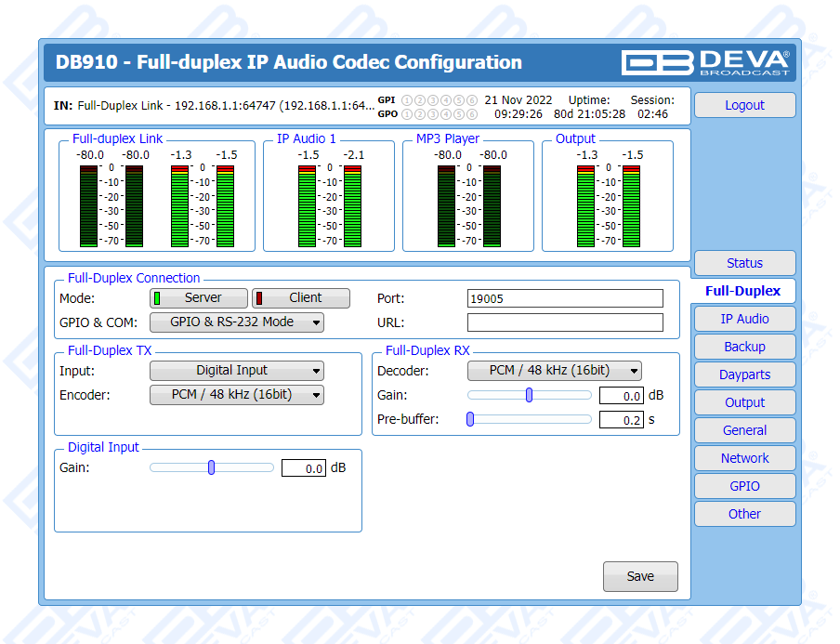Image resolution: width=840 pixels, height=644 pixels.
Task: Click the Port input field
Action: [565, 298]
